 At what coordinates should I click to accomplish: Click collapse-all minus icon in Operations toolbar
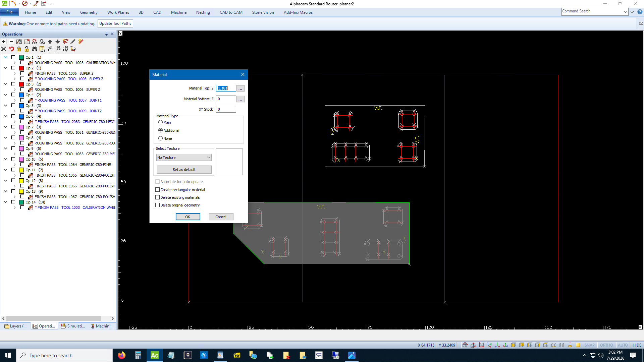(x=11, y=42)
